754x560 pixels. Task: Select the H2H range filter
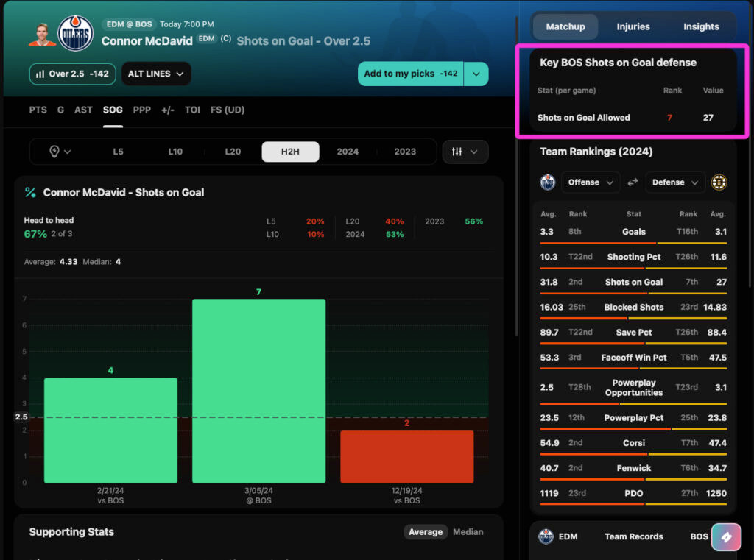click(290, 152)
